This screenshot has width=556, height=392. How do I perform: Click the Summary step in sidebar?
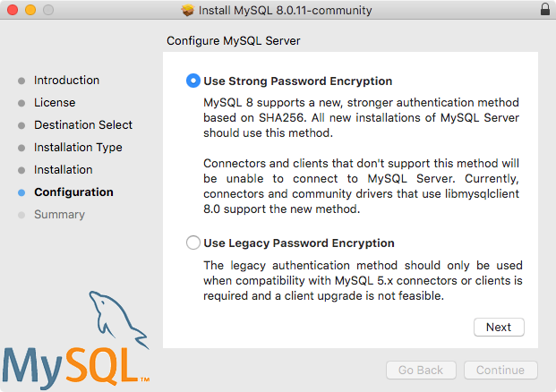pos(59,215)
